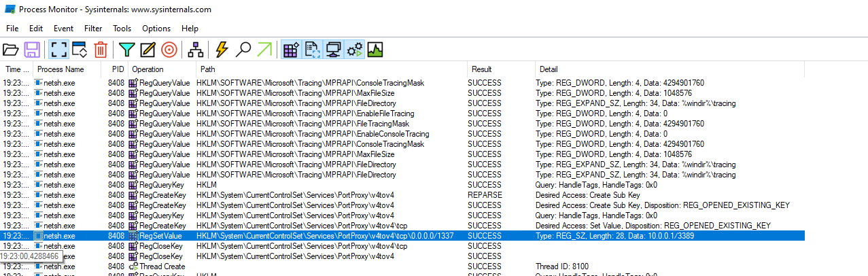Open the Event menu
868x276 pixels.
coord(63,29)
